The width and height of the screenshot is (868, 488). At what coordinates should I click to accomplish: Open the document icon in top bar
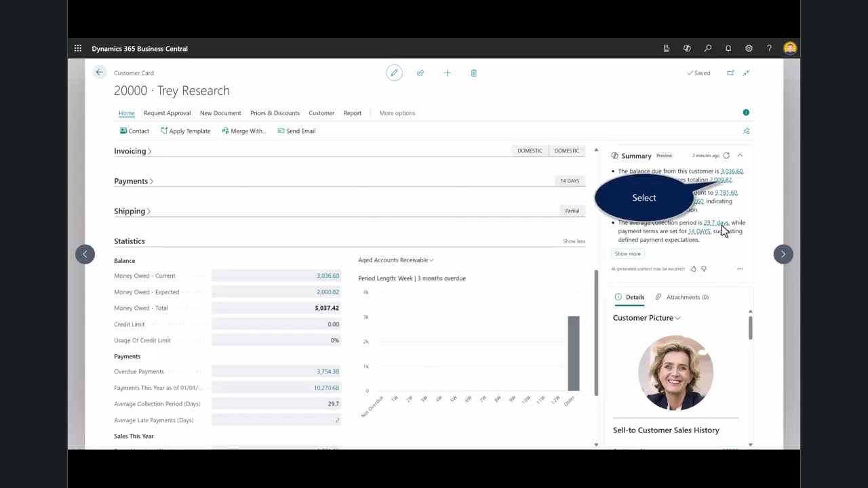(667, 49)
